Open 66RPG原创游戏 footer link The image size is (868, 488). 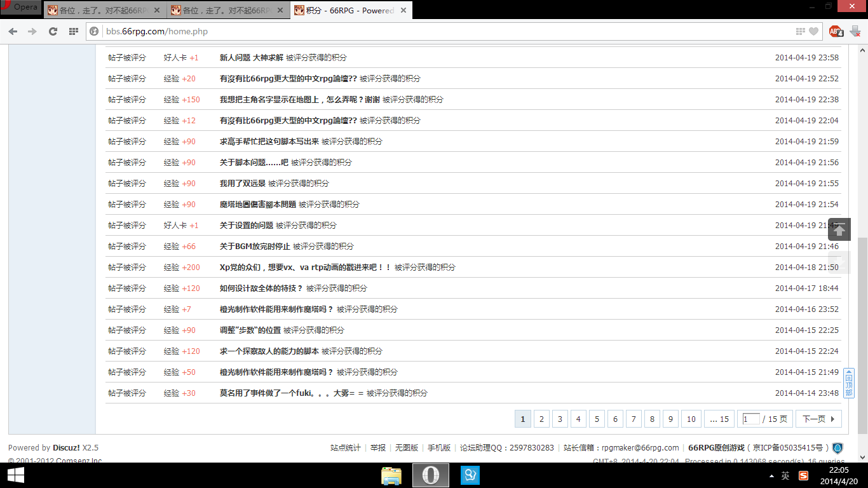click(x=716, y=448)
